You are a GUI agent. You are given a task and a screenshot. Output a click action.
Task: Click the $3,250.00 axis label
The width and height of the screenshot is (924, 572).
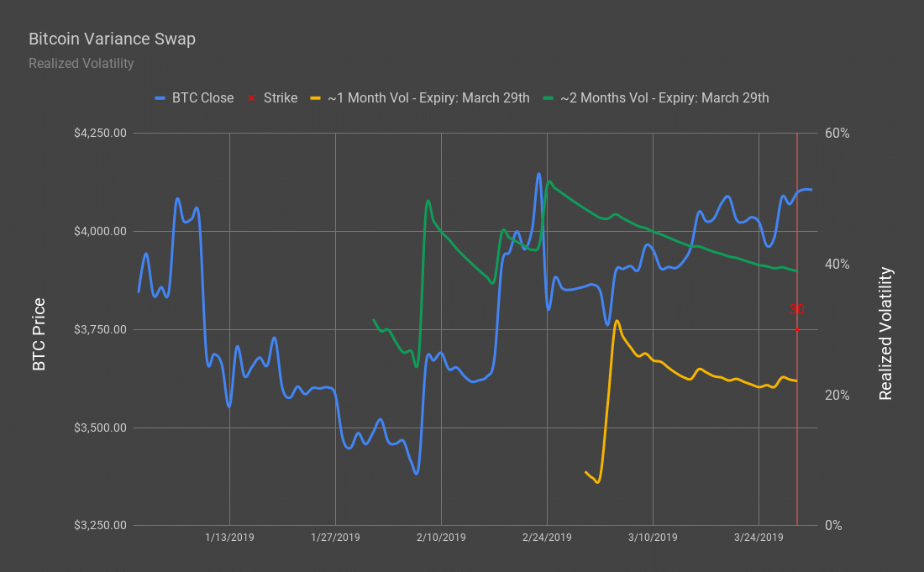[100, 526]
